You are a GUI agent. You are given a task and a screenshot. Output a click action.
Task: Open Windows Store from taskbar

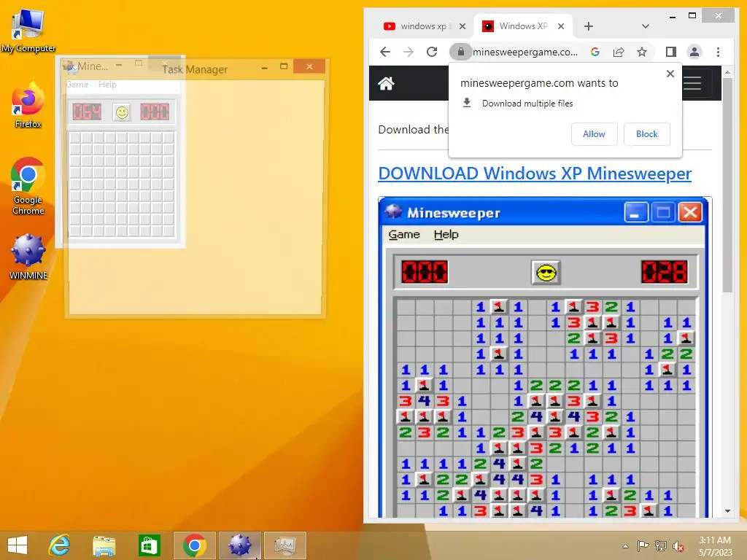coord(149,545)
